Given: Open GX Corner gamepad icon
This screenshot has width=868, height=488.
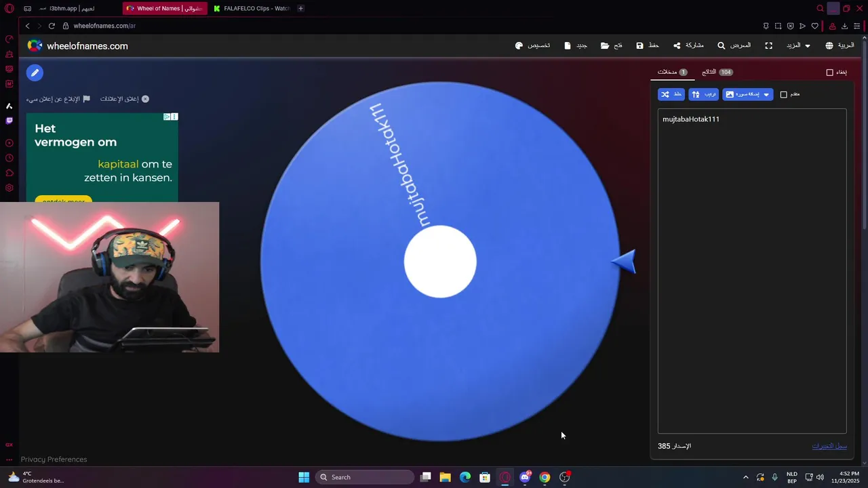Looking at the screenshot, I should point(27,8).
